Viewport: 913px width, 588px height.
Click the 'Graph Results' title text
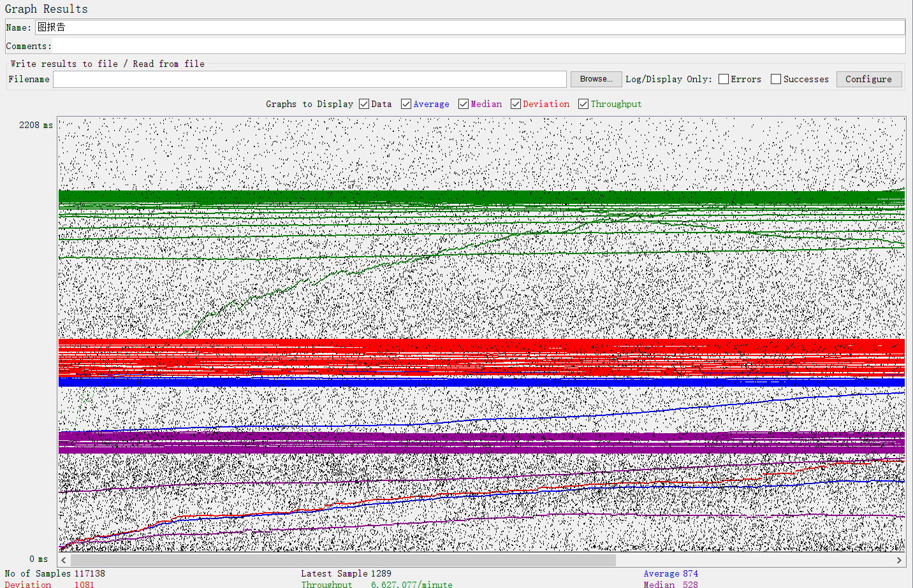coord(47,9)
